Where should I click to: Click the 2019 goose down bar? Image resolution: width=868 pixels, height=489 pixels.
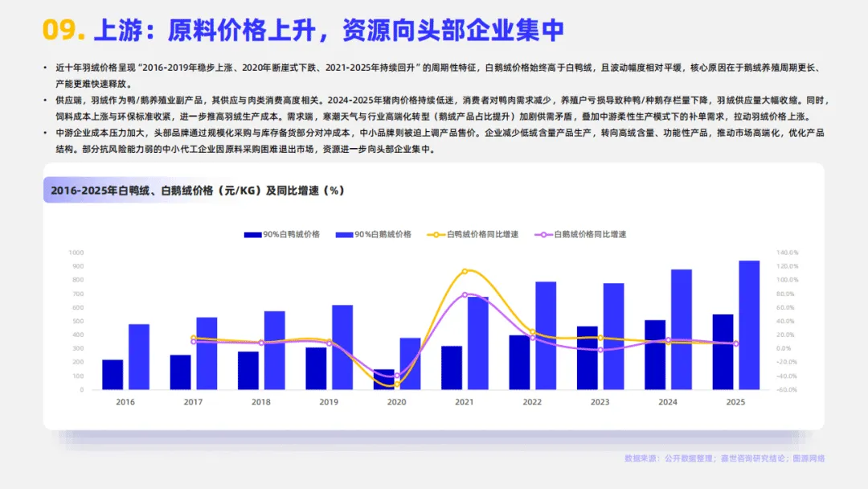(x=342, y=347)
